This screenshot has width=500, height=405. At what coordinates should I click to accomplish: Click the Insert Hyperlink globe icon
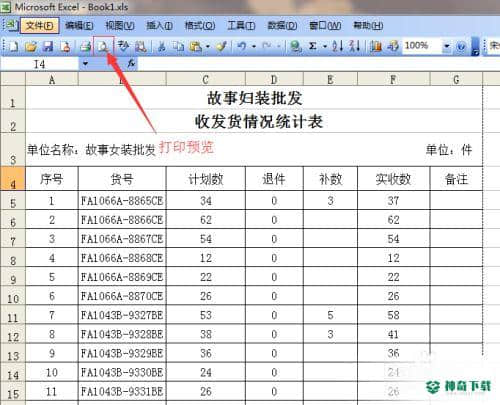click(x=295, y=46)
